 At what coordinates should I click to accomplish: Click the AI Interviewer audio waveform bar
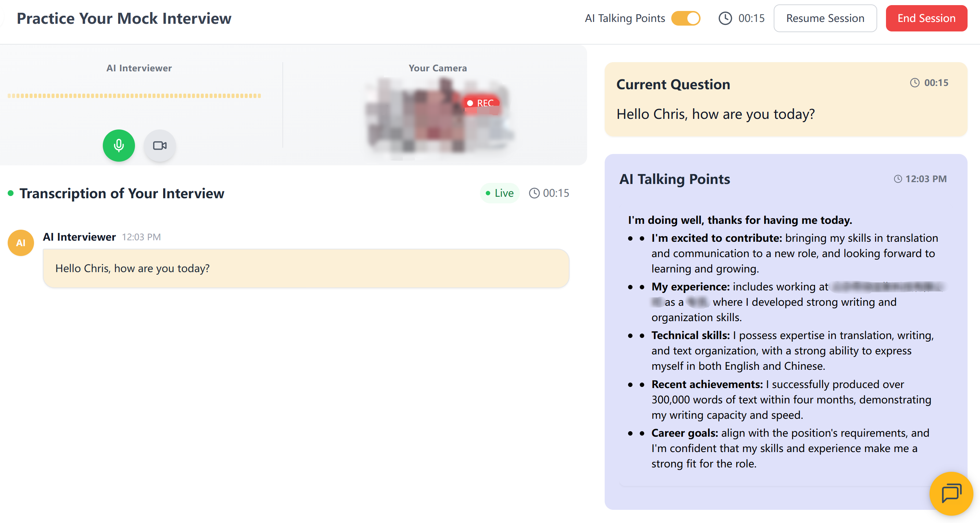pos(134,96)
